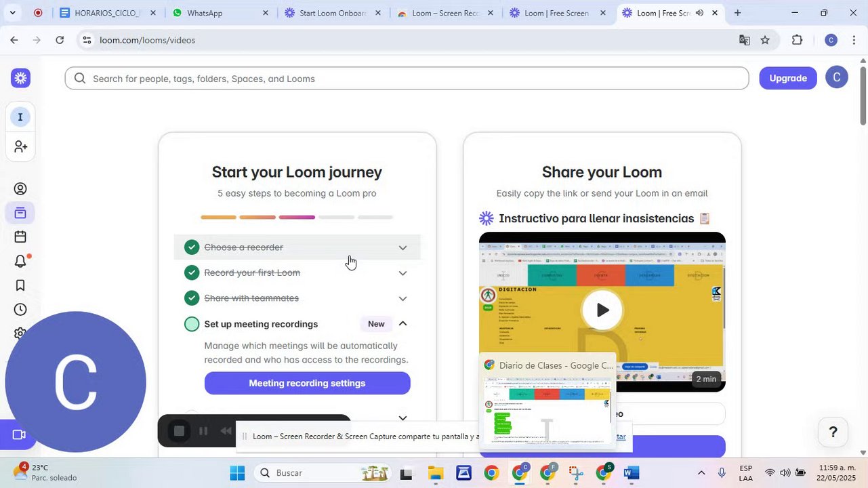The width and height of the screenshot is (868, 488).
Task: Click the Upgrade button
Action: (x=788, y=78)
